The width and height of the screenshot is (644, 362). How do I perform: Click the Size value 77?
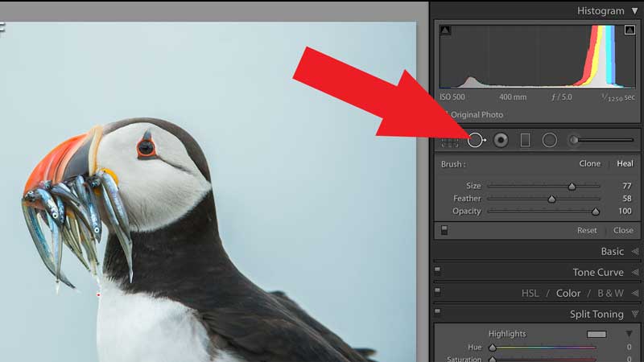pos(627,186)
